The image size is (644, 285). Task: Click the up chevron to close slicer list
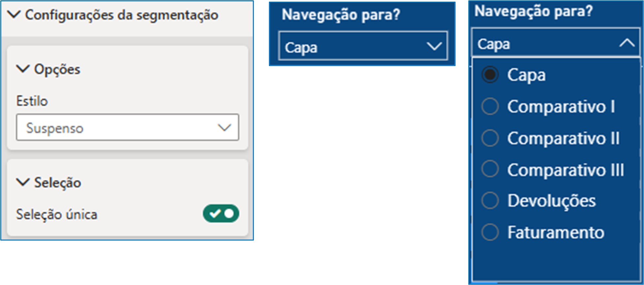[x=627, y=43]
